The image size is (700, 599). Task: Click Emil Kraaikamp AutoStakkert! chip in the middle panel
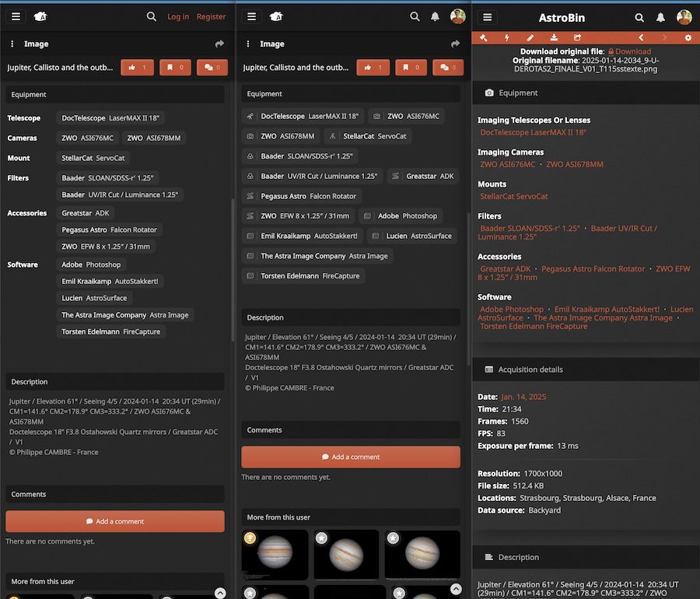click(x=303, y=236)
